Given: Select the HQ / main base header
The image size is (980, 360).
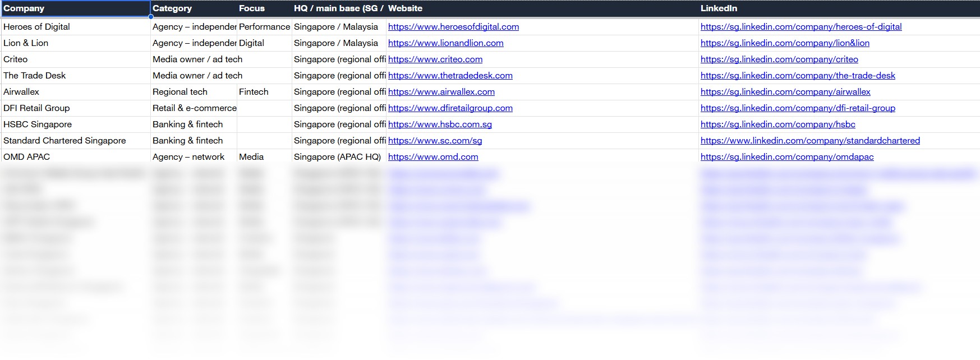Looking at the screenshot, I should [339, 8].
